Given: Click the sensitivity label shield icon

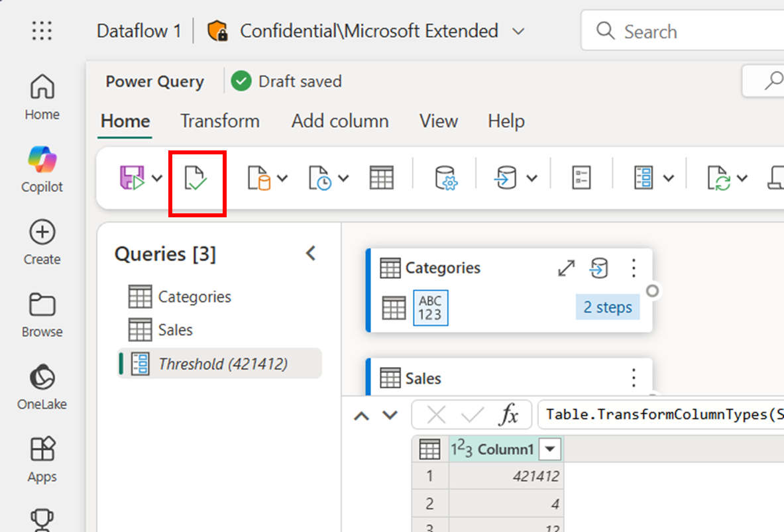Looking at the screenshot, I should point(217,31).
